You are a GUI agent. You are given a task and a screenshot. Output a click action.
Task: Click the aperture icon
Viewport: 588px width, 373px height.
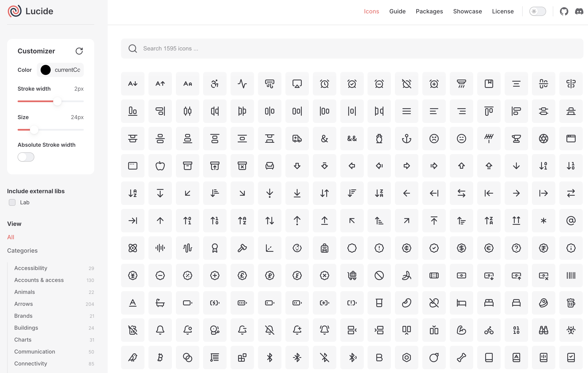pos(544,139)
